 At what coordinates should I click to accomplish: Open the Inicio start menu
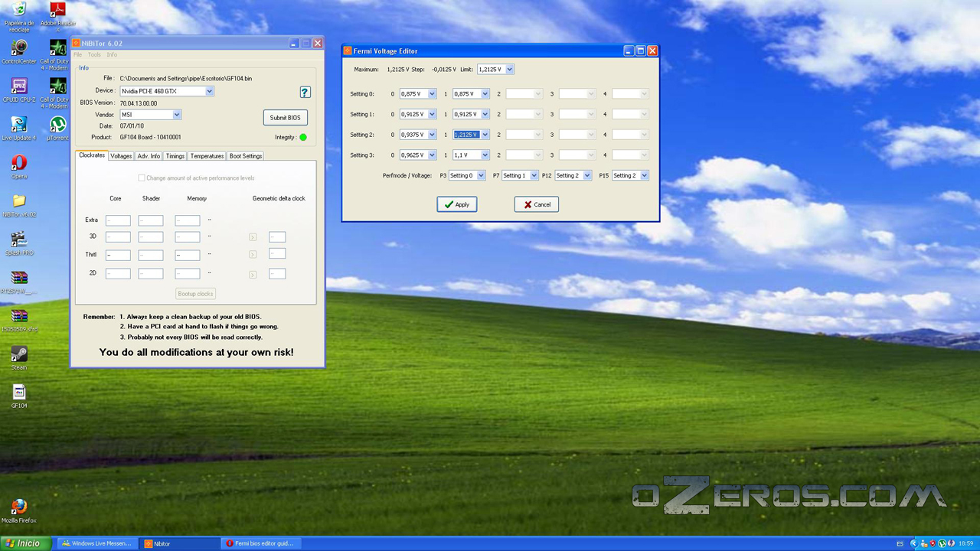point(25,543)
